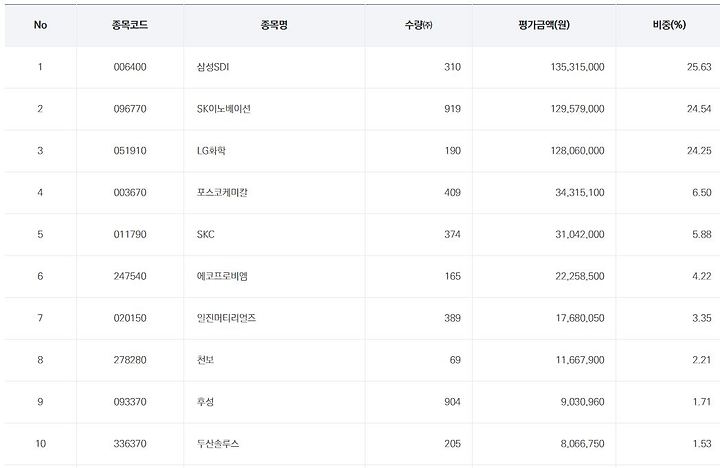This screenshot has width=720, height=468.
Task: Select stock name 일진머티리얼즈
Action: (226, 318)
